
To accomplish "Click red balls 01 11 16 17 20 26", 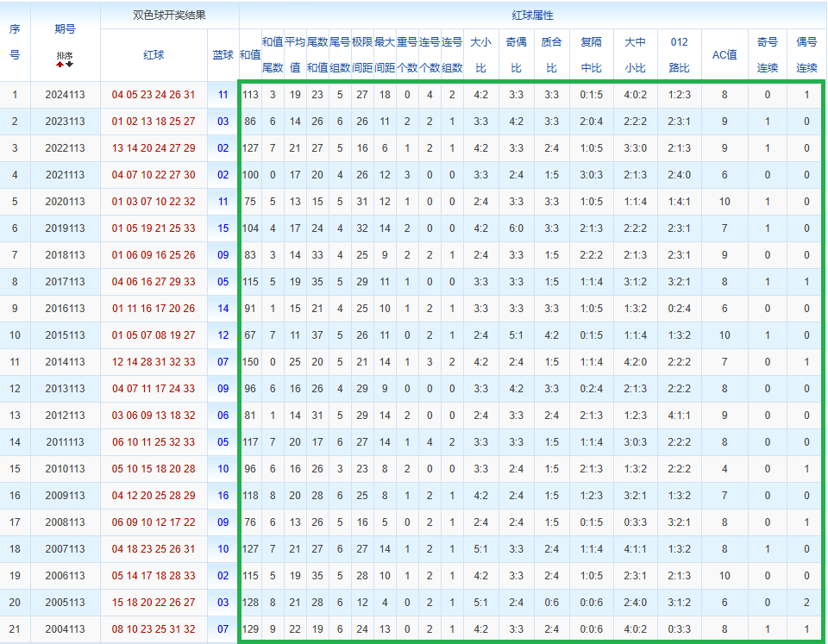I will pos(154,309).
